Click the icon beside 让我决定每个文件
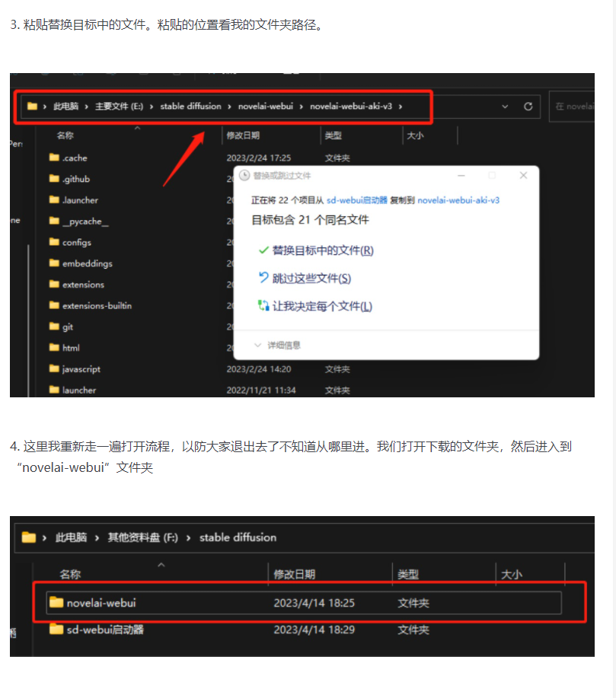 (263, 306)
